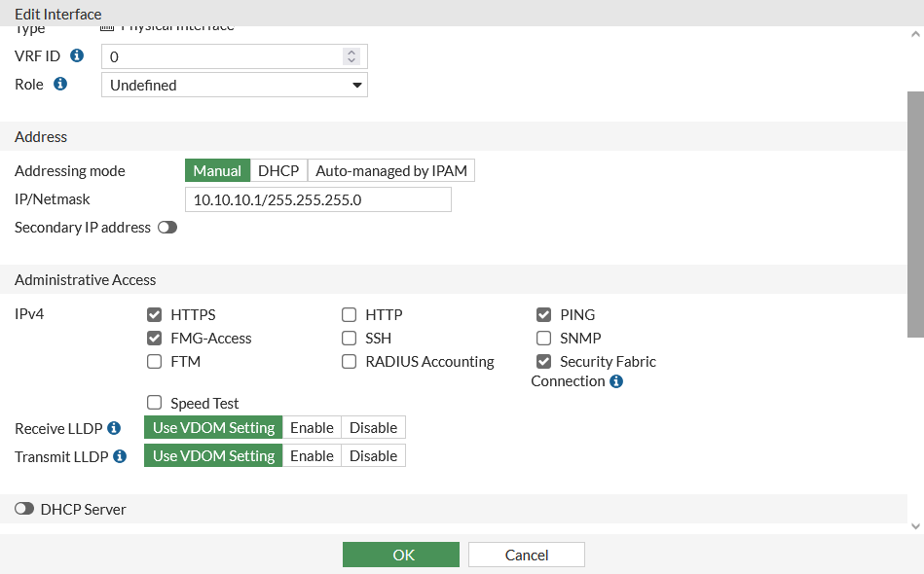Click the Cancel button
Image resolution: width=924 pixels, height=574 pixels.
coord(526,555)
